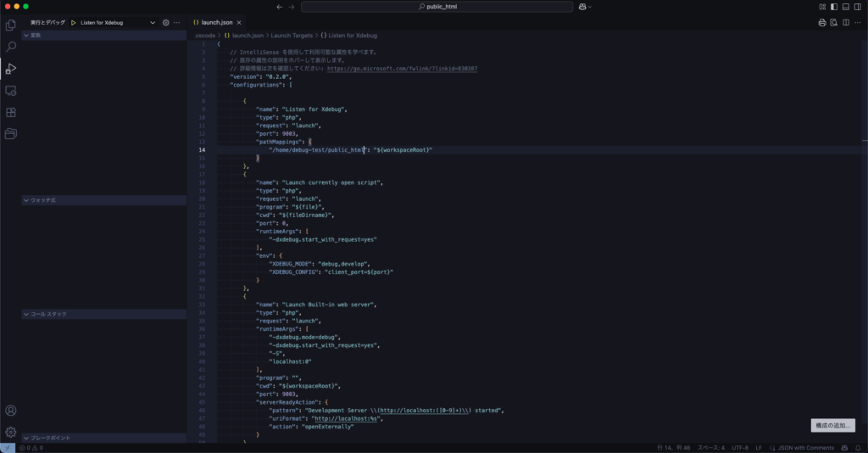868x453 pixels.
Task: Start debugging with the green play icon
Action: (x=73, y=23)
